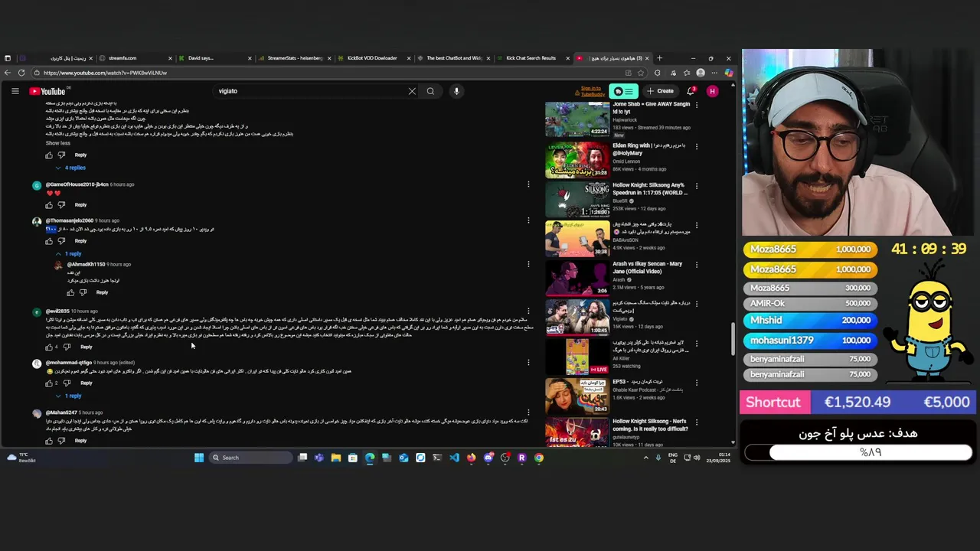Image resolution: width=980 pixels, height=551 pixels.
Task: Open File Explorer from the taskbar
Action: click(x=335, y=458)
